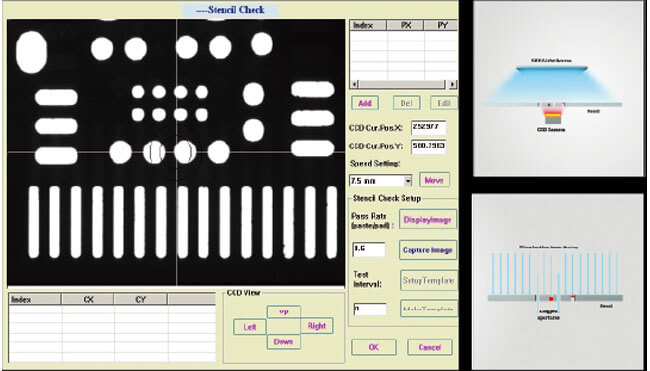Click the Del button
Viewport: 650px width, 371px height.
(406, 103)
